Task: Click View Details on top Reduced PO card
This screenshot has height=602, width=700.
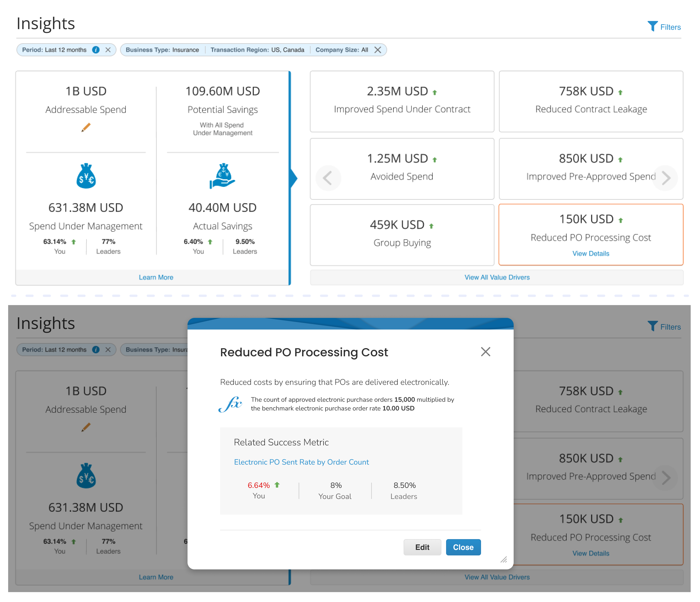Action: click(591, 253)
